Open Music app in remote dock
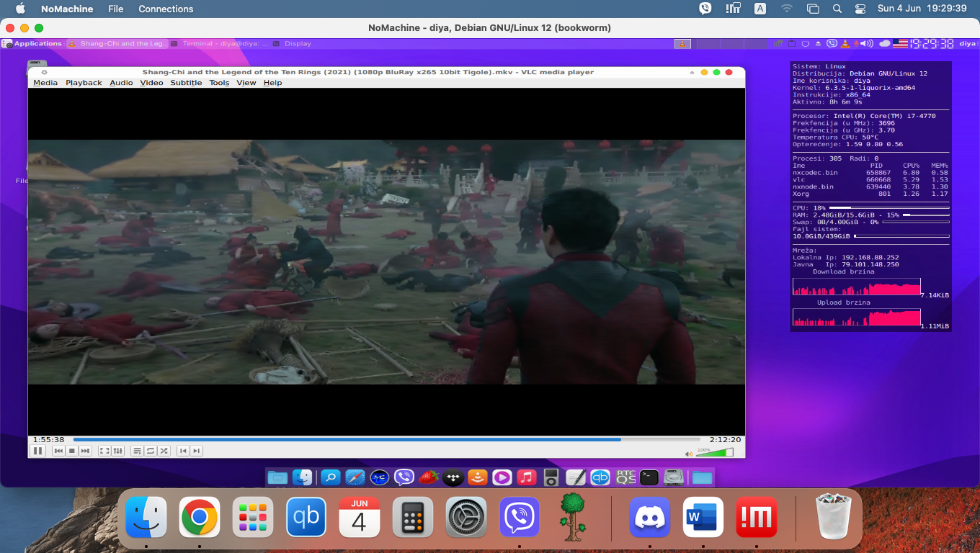This screenshot has height=553, width=980. tap(527, 477)
